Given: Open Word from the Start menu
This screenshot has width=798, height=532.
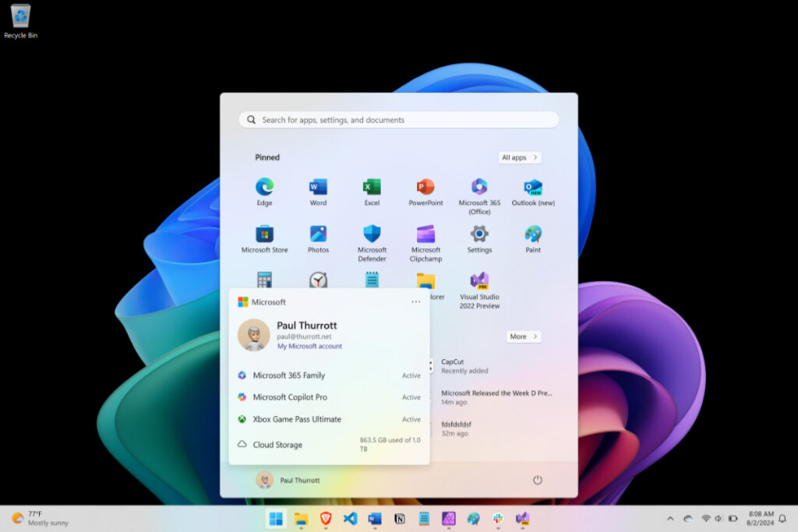Looking at the screenshot, I should click(318, 185).
